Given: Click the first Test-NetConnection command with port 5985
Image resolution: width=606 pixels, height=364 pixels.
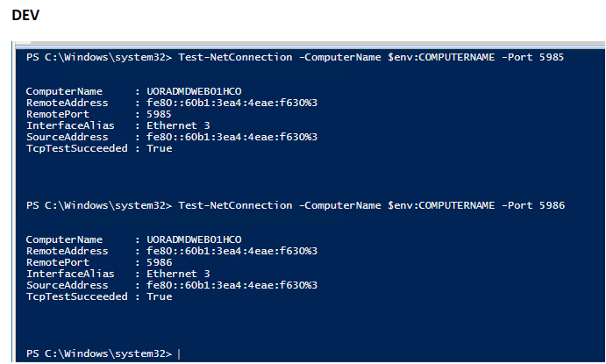Looking at the screenshot, I should click(x=371, y=57).
